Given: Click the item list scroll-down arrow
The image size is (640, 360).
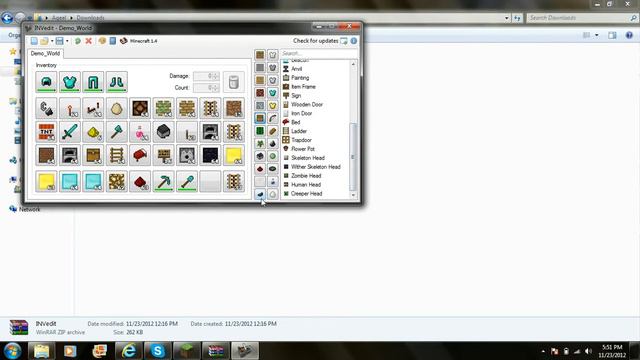Looking at the screenshot, I should click(353, 196).
